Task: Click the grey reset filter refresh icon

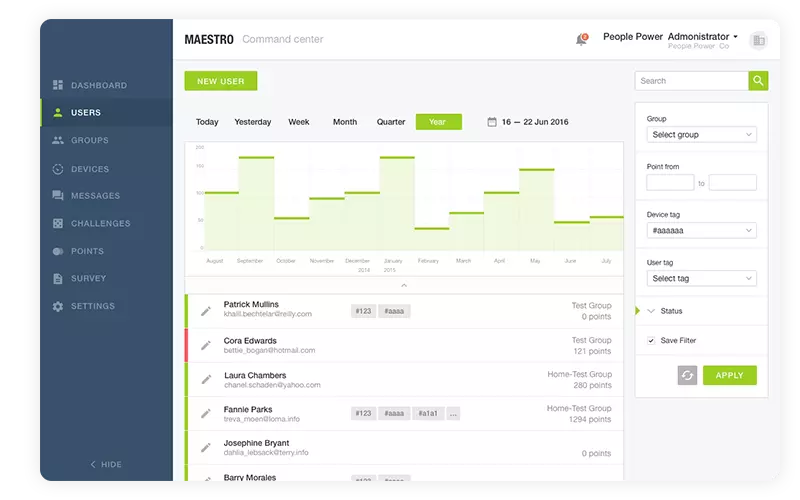Action: 687,376
